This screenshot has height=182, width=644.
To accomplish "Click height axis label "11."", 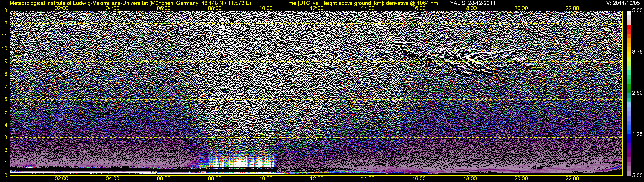I will (x=5, y=36).
